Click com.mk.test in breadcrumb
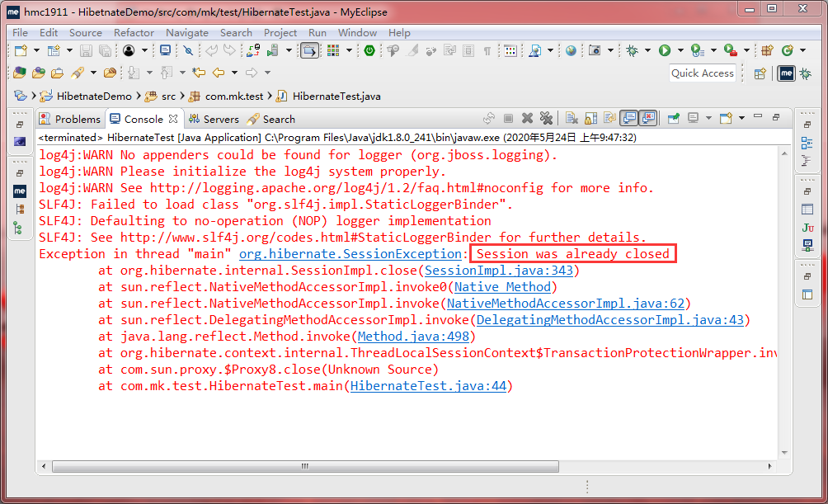The height and width of the screenshot is (504, 828). click(234, 97)
